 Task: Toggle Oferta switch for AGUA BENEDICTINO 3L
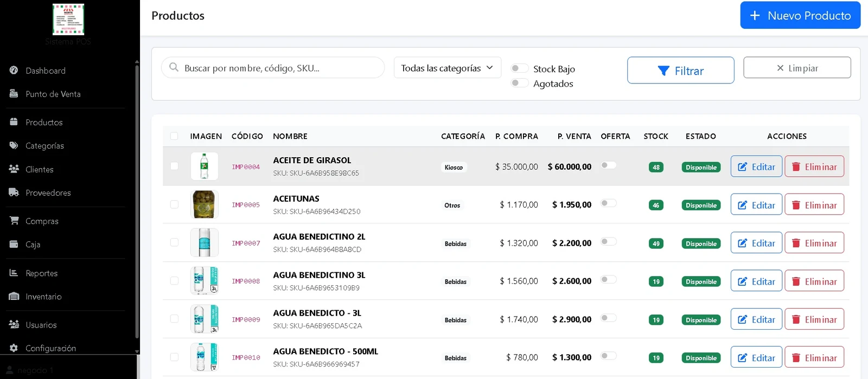tap(609, 279)
